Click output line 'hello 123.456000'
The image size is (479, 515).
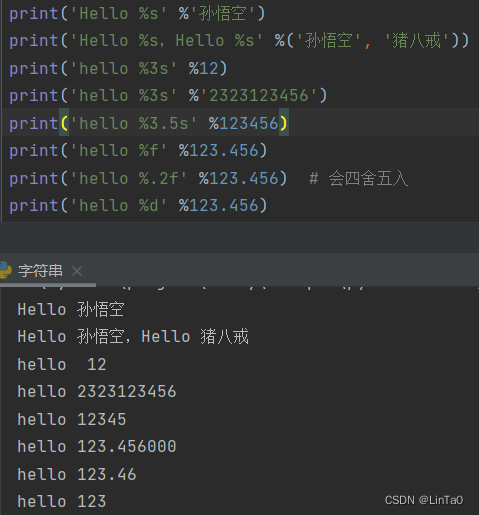coord(97,446)
